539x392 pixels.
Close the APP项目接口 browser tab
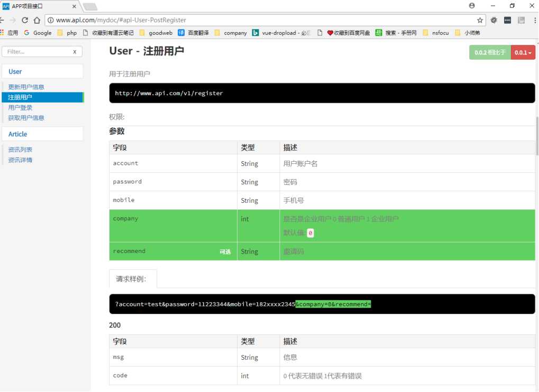pos(74,6)
